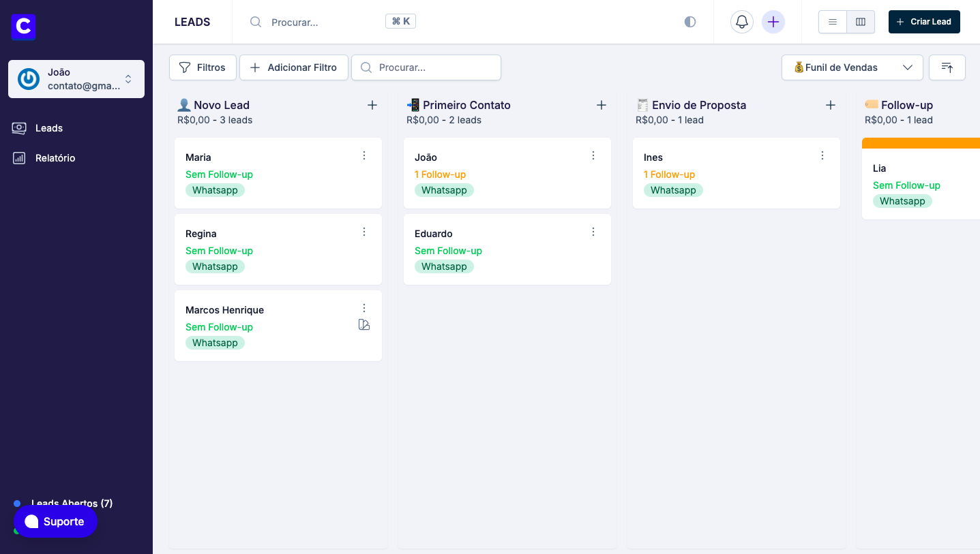Switch to kanban board view
The image size is (980, 554).
(861, 22)
